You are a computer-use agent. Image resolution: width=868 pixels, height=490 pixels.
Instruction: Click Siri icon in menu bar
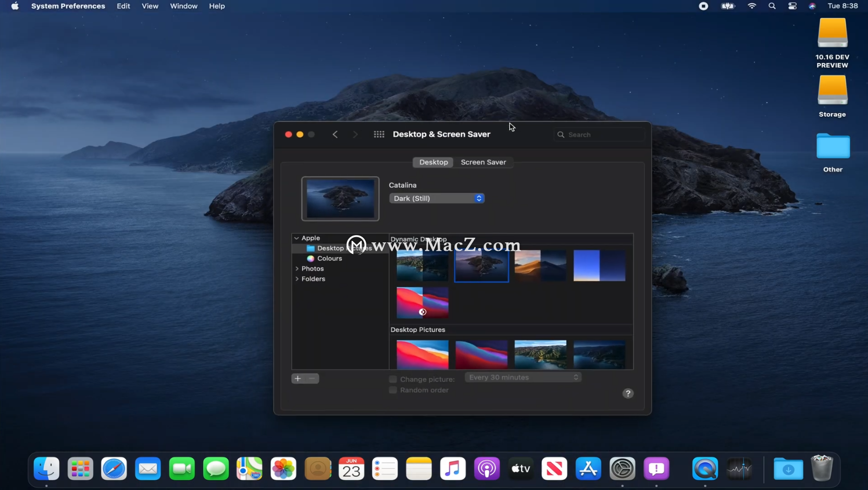click(812, 6)
